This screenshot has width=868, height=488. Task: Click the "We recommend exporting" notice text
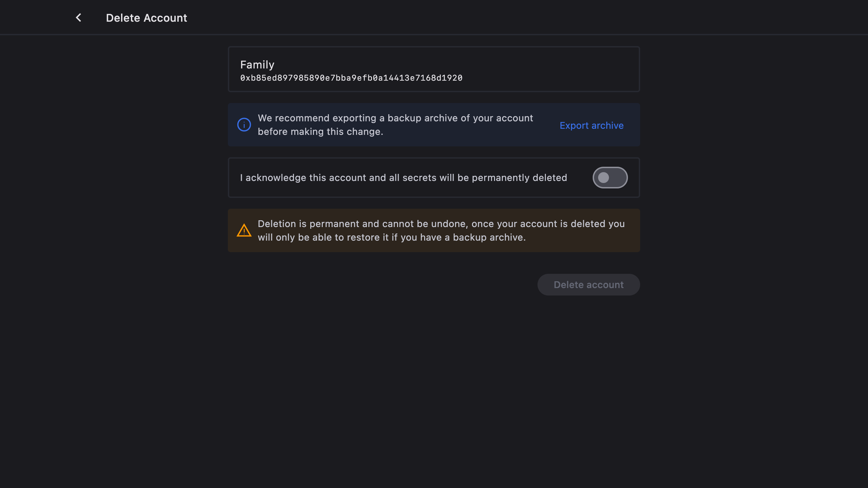[395, 118]
